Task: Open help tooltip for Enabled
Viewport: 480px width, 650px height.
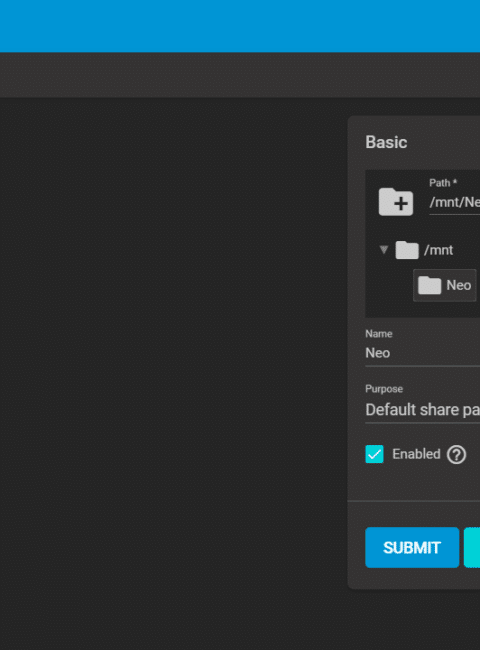Action: click(x=456, y=455)
